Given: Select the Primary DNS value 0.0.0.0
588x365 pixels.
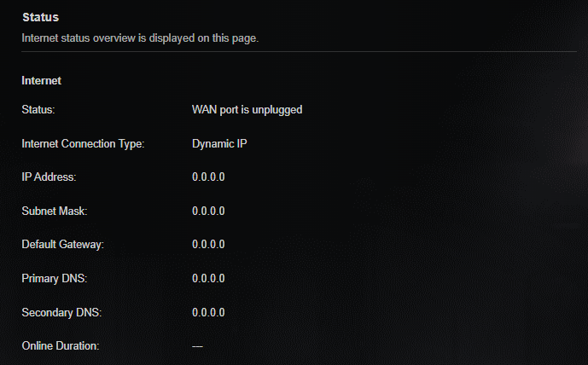Looking at the screenshot, I should (x=208, y=278).
